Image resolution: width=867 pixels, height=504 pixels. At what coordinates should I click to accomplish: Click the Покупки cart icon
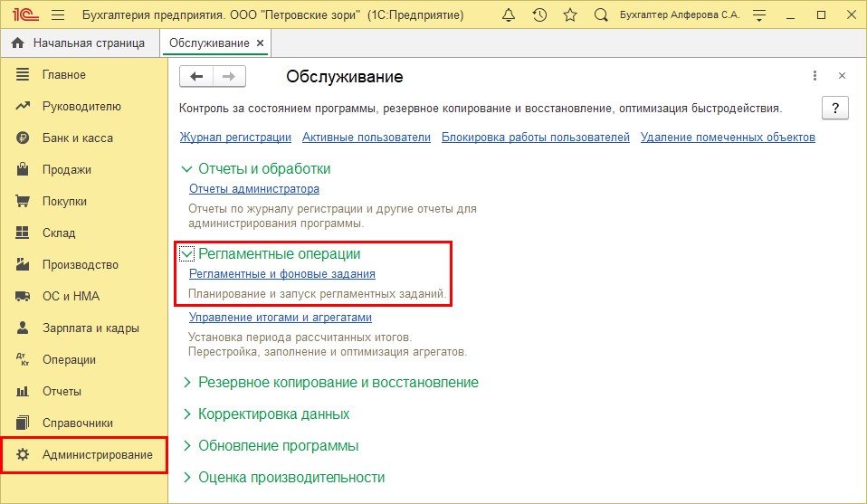coord(22,201)
